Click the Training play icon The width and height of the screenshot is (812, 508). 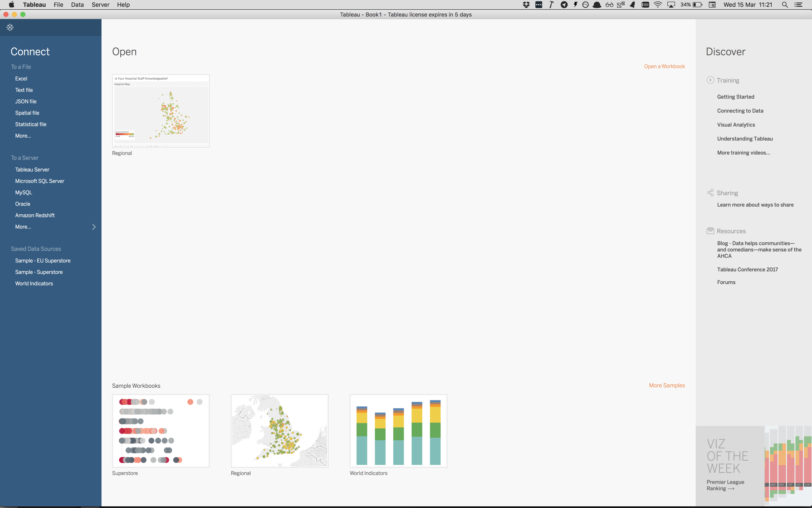pyautogui.click(x=710, y=80)
